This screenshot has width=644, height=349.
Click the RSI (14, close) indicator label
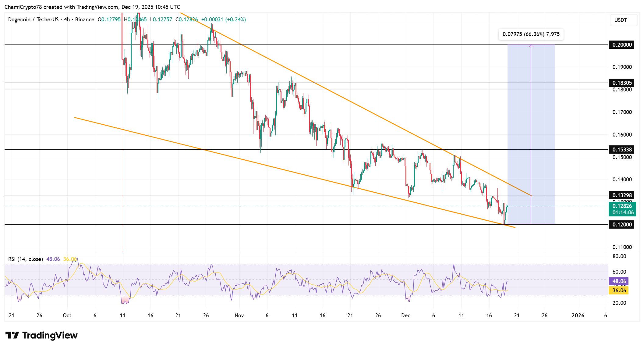[x=25, y=259]
